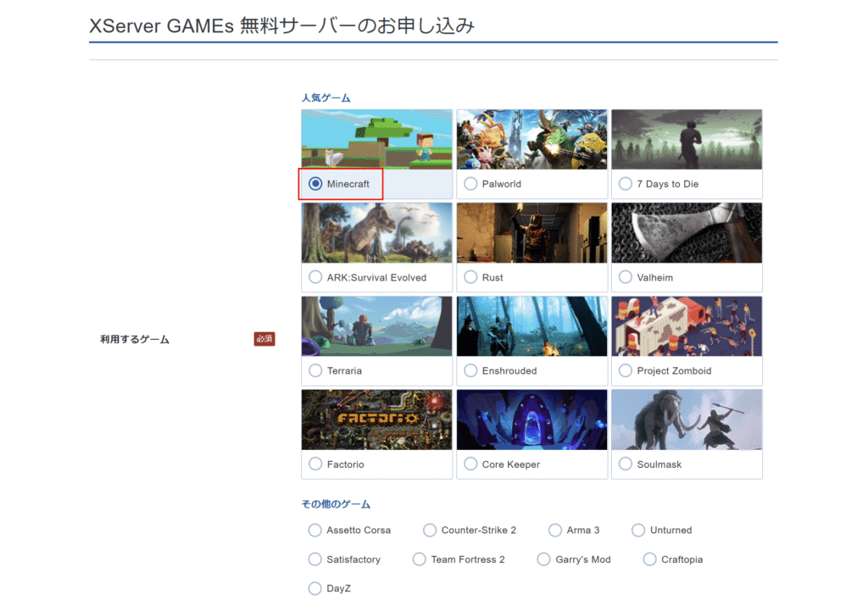The image size is (868, 611).
Task: Click the Valheim option label text
Action: [655, 277]
